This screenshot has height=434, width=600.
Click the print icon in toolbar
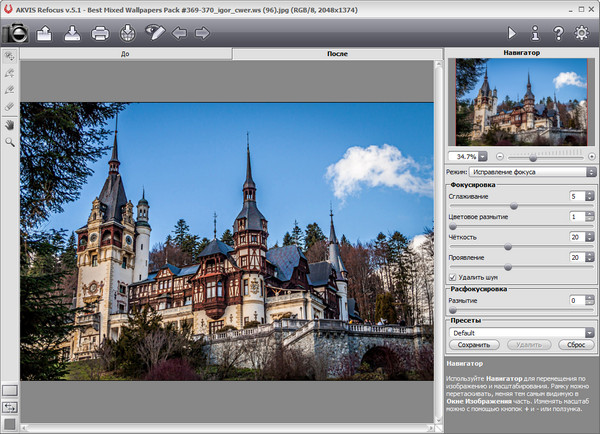coord(100,34)
